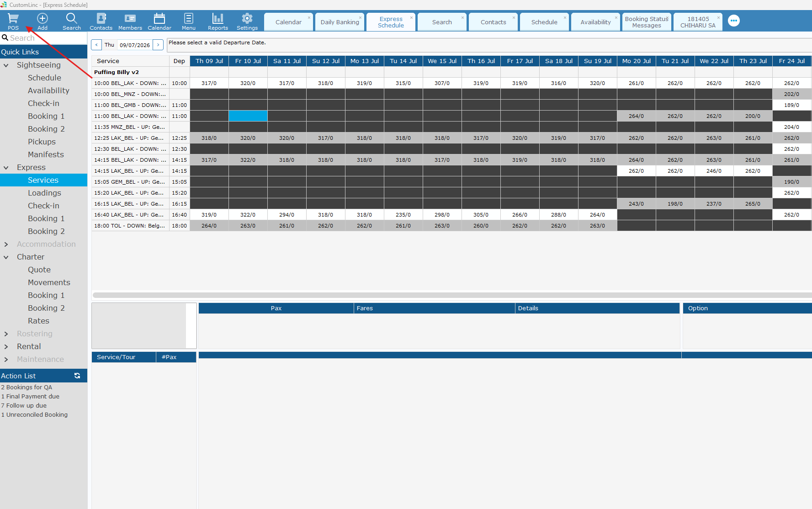The width and height of the screenshot is (812, 509).
Task: Open the POS shopping cart icon
Action: [13, 19]
